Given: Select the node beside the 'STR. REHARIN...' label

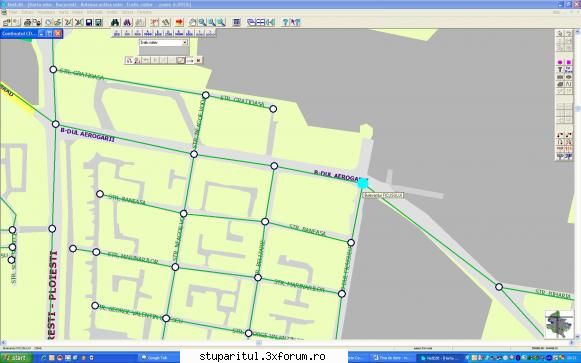Looking at the screenshot, I should click(499, 287).
